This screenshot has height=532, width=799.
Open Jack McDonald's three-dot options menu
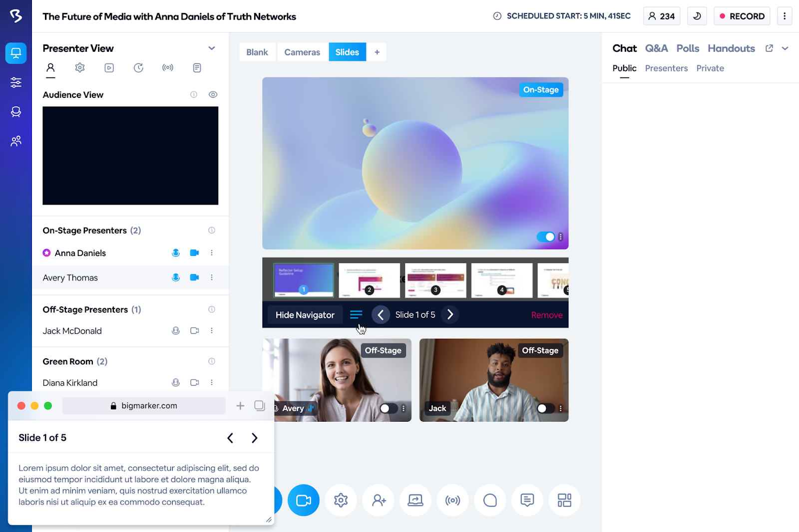212,330
